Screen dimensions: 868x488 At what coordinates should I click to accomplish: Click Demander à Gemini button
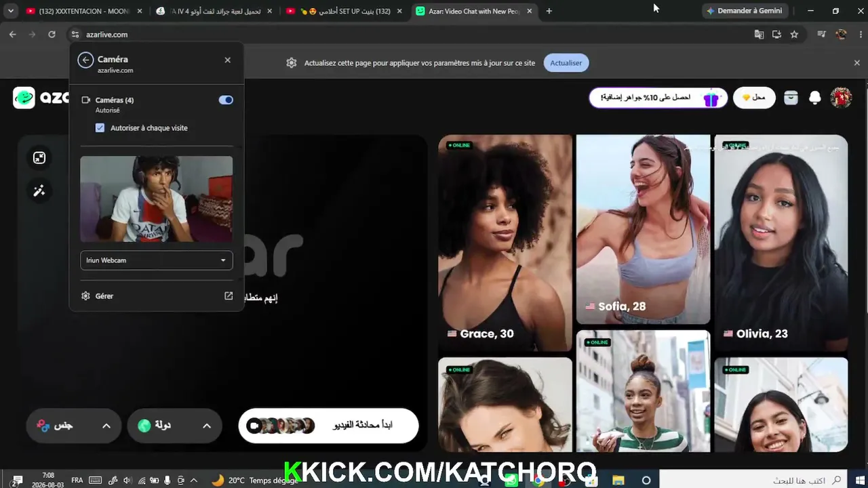(x=745, y=11)
